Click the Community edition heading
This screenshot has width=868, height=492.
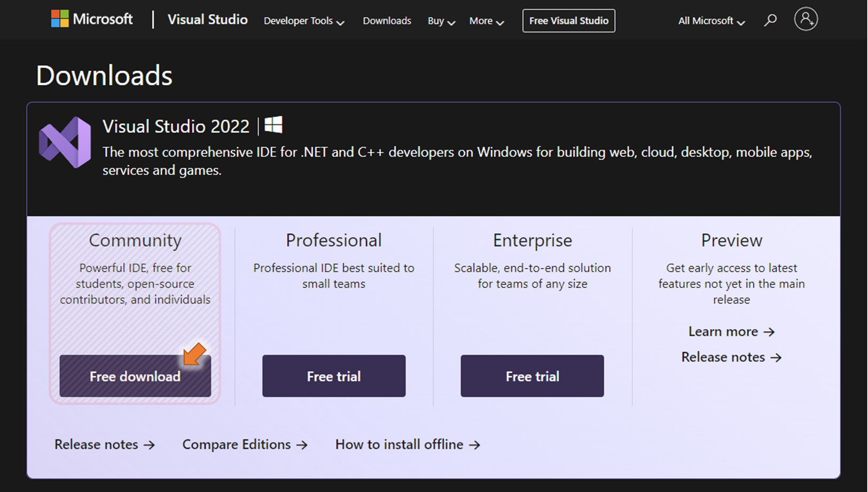[x=135, y=240]
